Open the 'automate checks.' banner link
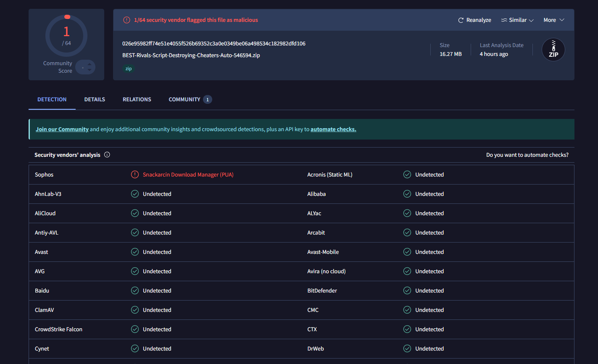This screenshot has width=598, height=364. tap(333, 129)
